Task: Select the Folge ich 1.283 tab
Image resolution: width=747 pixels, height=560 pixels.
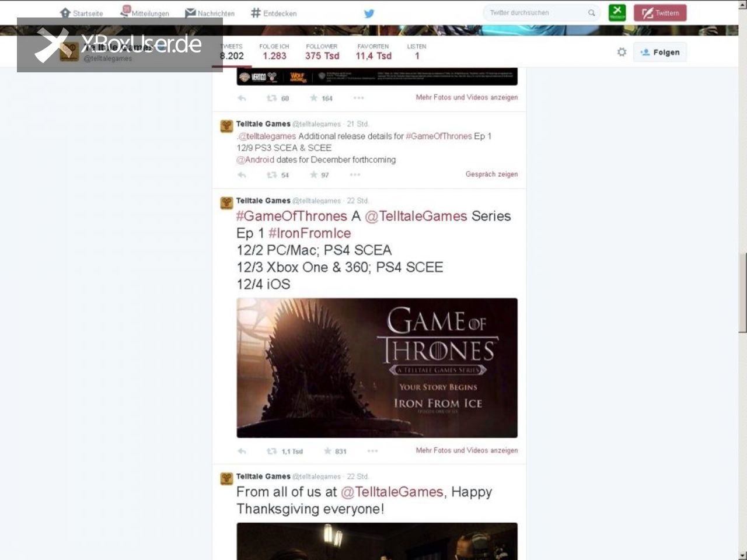Action: pos(274,52)
